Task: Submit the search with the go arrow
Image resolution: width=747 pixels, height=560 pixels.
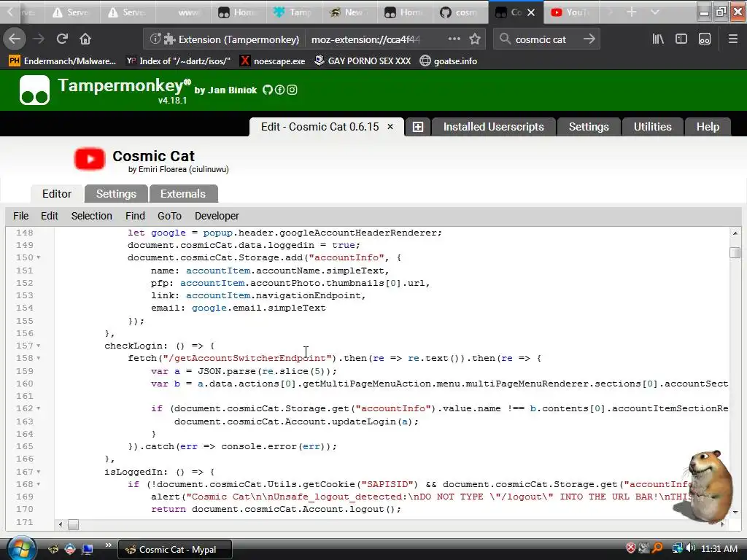Action: pyautogui.click(x=589, y=39)
